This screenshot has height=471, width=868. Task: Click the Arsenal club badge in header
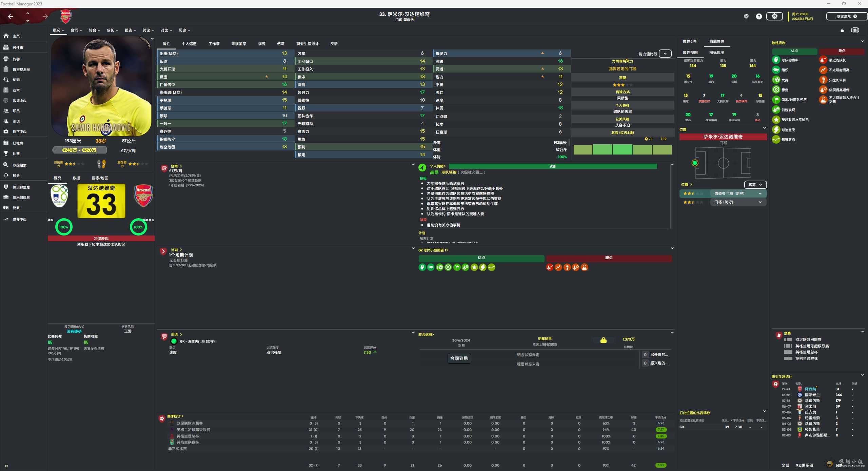65,16
